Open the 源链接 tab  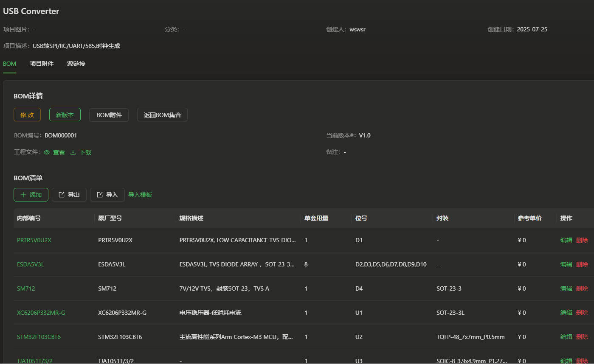pos(76,64)
